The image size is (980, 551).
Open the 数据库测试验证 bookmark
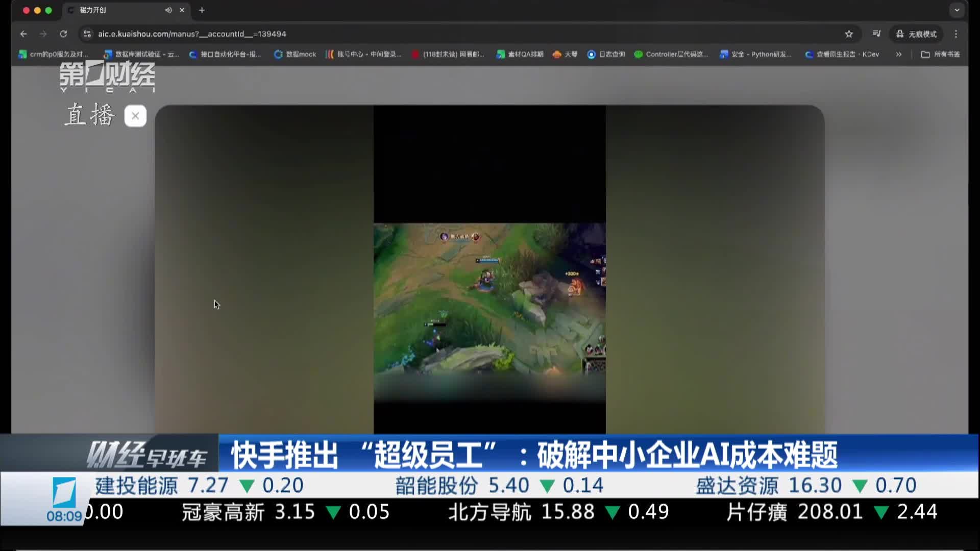141,54
